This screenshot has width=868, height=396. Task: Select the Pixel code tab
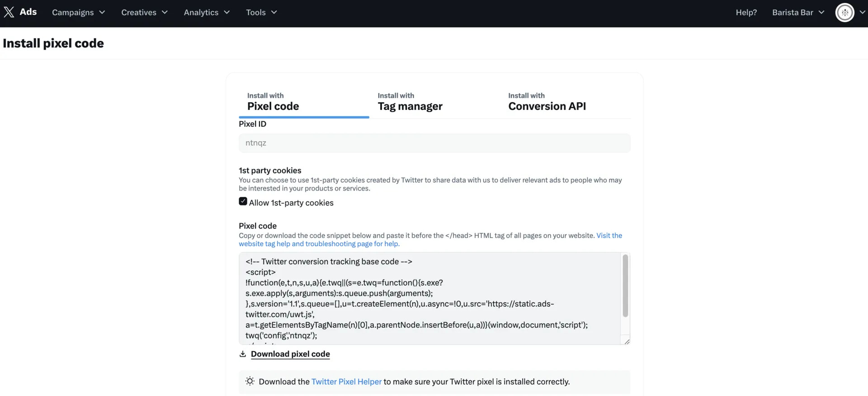(273, 102)
